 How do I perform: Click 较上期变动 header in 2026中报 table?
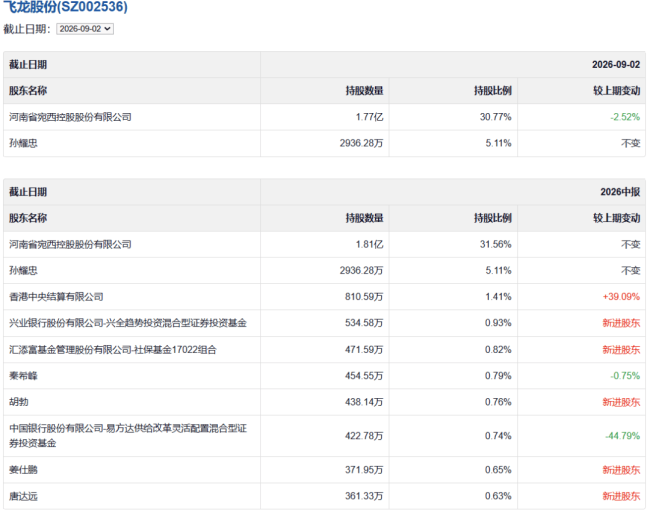point(617,218)
